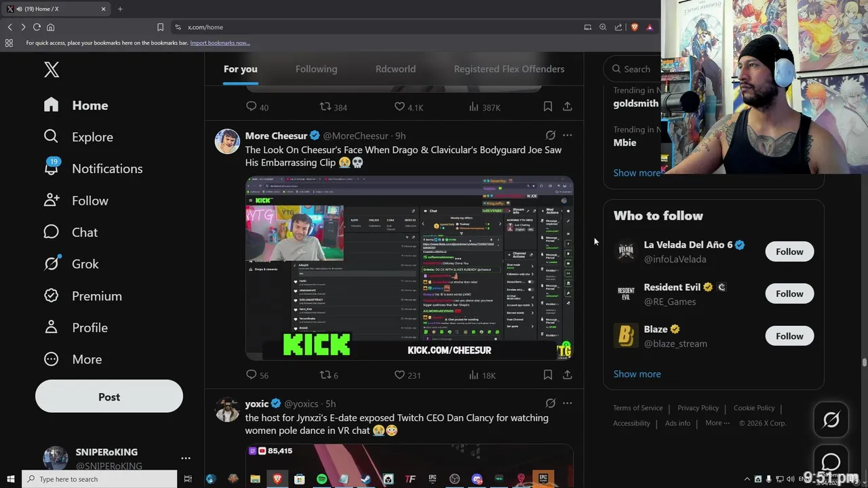Open Grok explain on yoxic post

point(551,403)
